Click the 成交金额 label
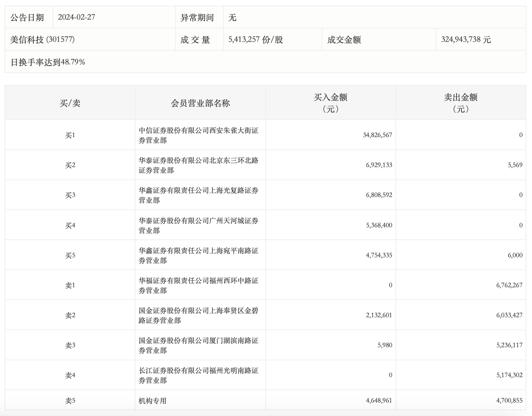This screenshot has height=416, width=532. pyautogui.click(x=344, y=40)
